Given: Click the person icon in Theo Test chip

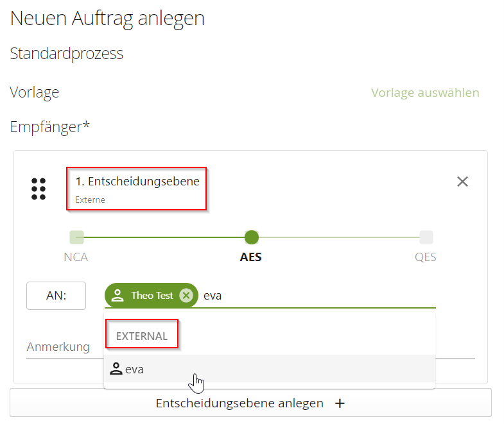Looking at the screenshot, I should [117, 296].
